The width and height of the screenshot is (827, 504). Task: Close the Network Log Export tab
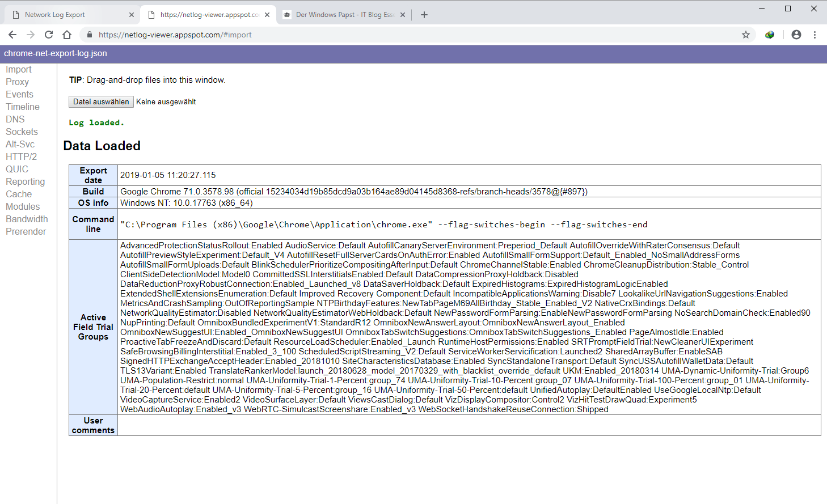click(x=132, y=15)
